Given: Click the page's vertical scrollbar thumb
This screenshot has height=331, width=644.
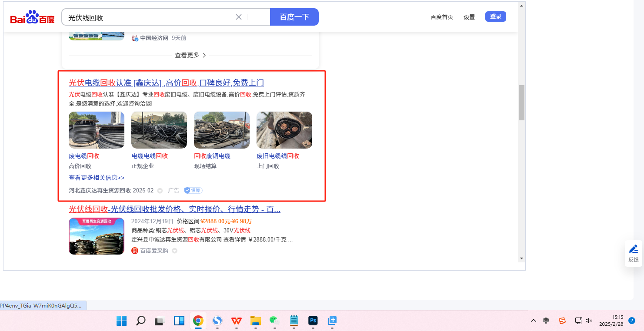Looking at the screenshot, I should click(521, 103).
